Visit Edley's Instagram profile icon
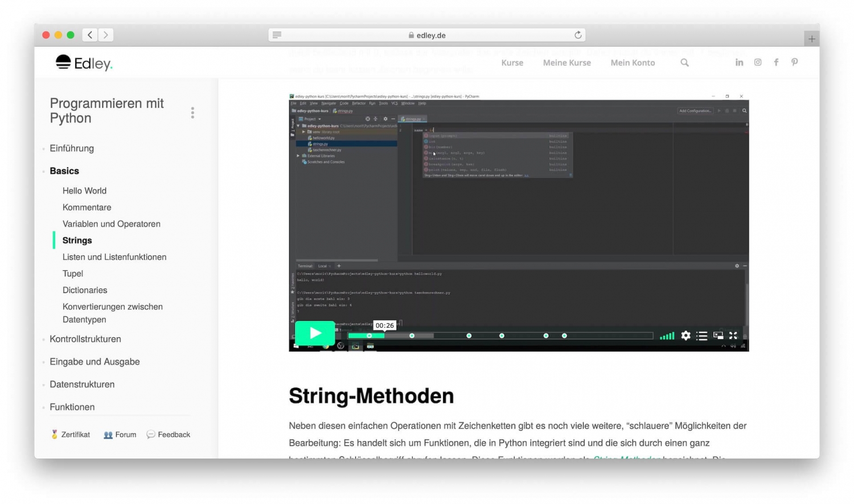 click(757, 62)
